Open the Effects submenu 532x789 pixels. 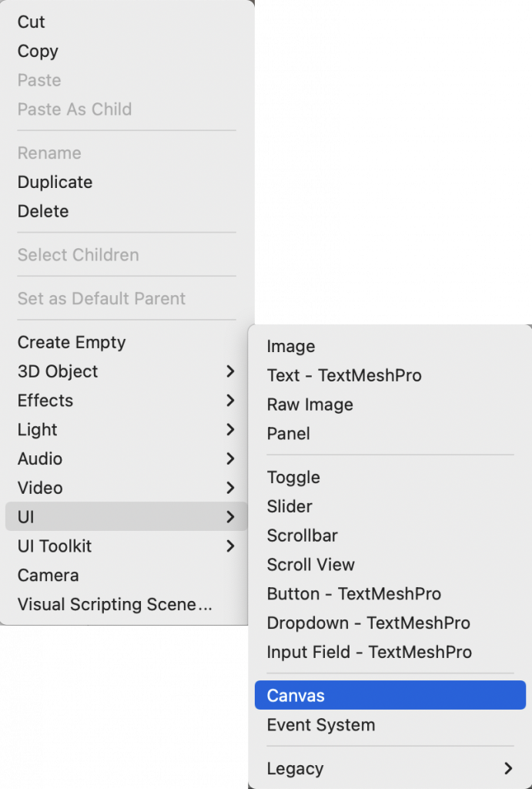pyautogui.click(x=45, y=401)
